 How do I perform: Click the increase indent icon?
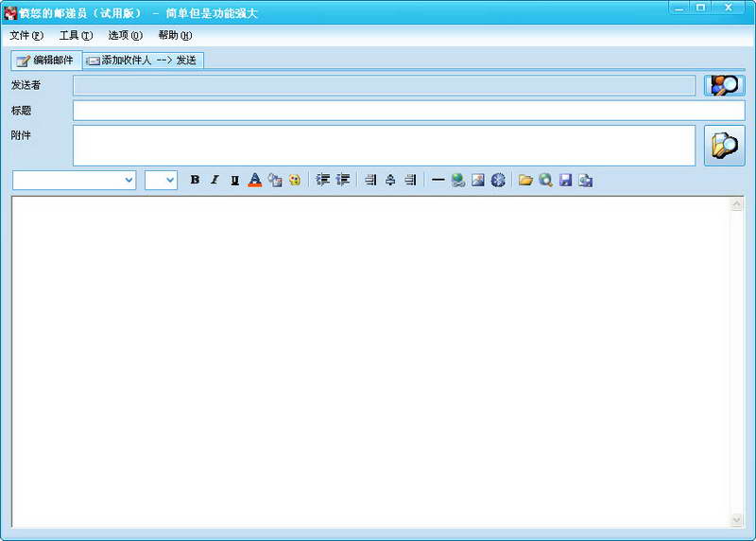click(342, 180)
